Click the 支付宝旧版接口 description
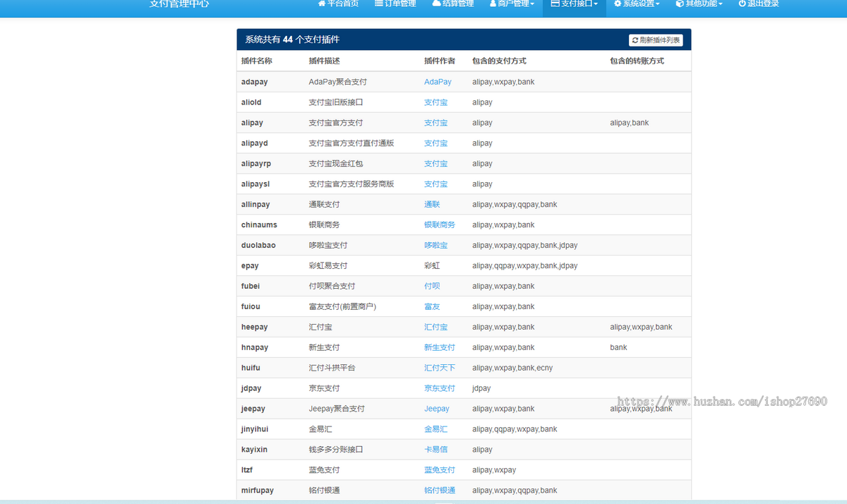This screenshot has height=504, width=847. click(x=336, y=102)
